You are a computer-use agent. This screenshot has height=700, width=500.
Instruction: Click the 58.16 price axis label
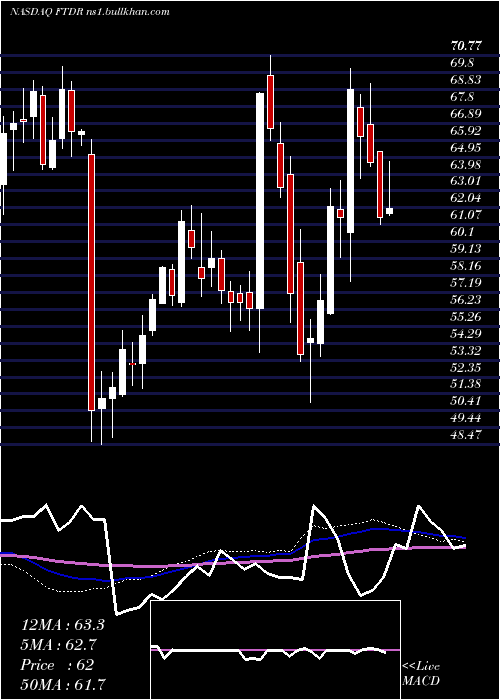[x=466, y=266]
